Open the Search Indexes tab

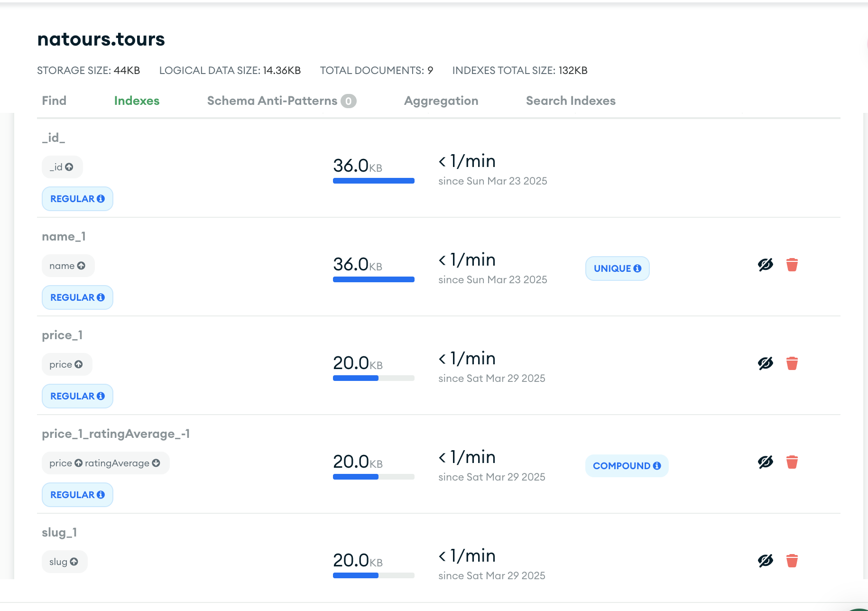(x=571, y=101)
